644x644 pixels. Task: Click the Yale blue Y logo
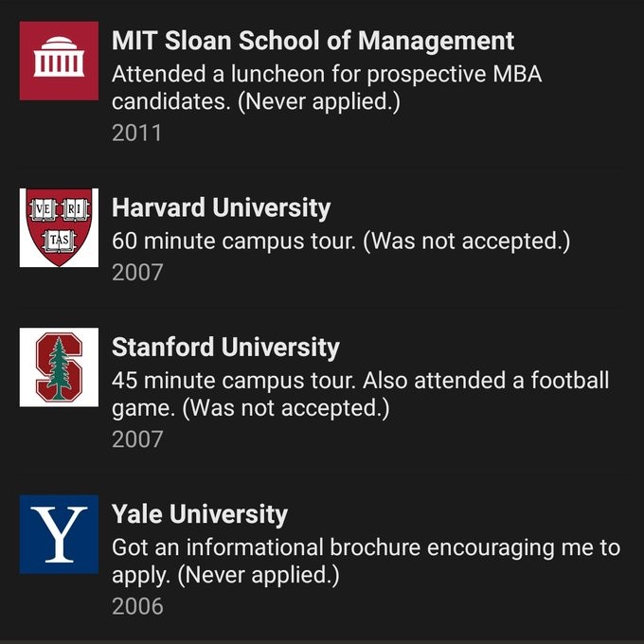59,534
